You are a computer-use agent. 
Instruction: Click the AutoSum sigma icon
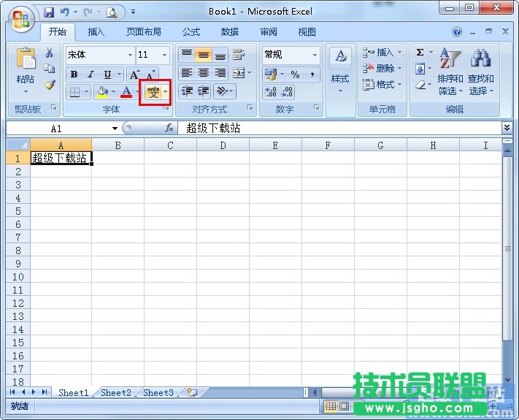coord(420,53)
